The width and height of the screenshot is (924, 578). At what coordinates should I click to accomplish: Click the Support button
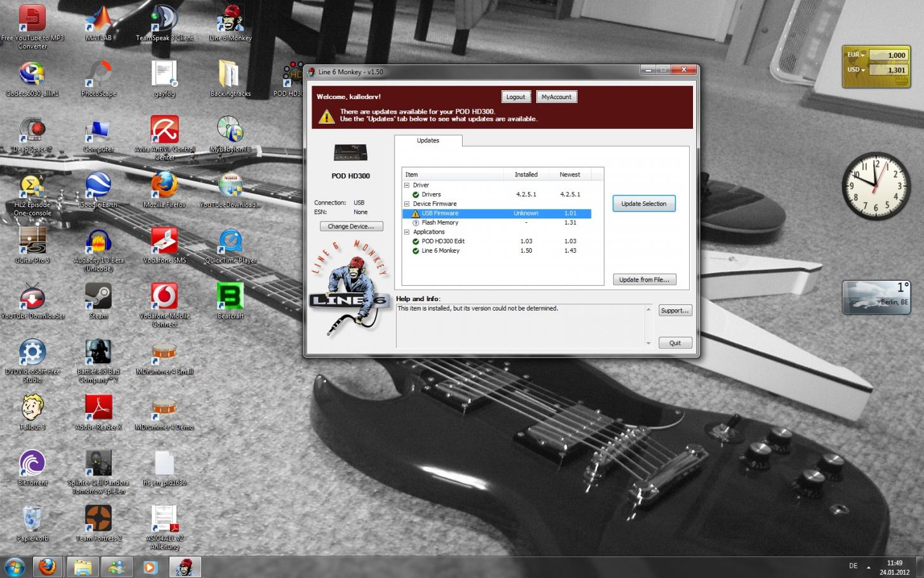click(675, 311)
